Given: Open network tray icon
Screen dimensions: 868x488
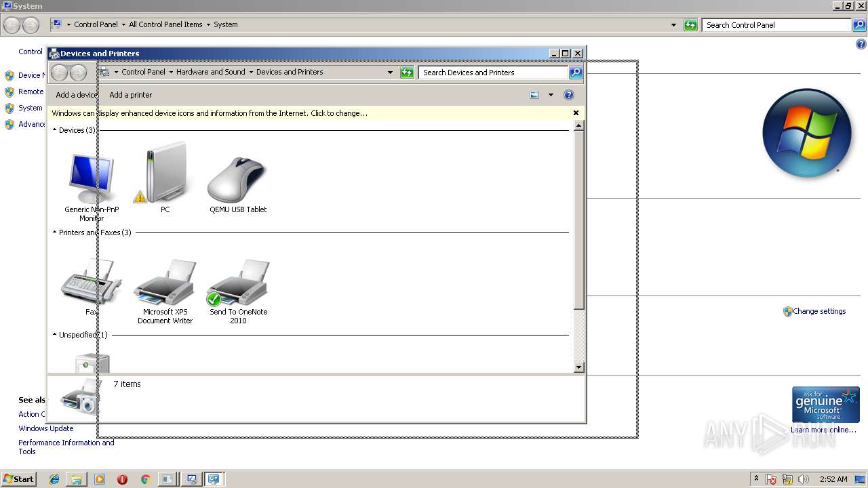Looking at the screenshot, I should pos(787,479).
